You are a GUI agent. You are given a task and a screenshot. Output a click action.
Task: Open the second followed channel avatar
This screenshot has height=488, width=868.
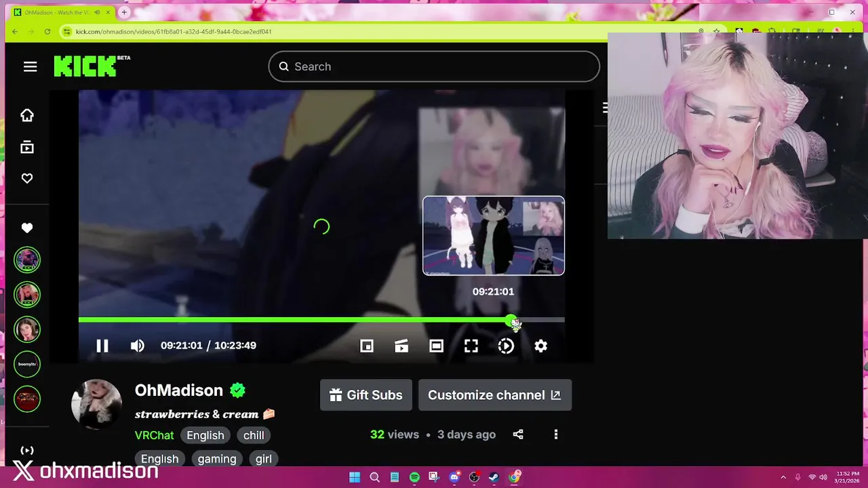point(27,294)
